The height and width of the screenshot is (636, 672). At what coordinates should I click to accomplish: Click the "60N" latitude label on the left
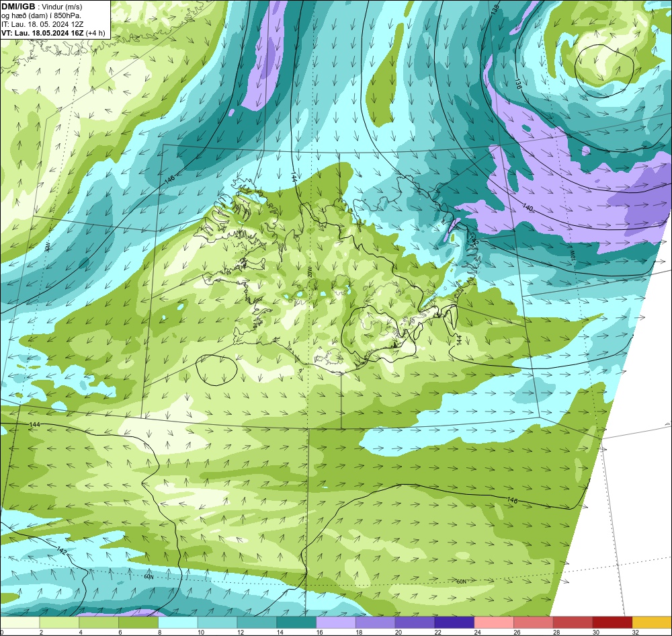[x=149, y=577]
